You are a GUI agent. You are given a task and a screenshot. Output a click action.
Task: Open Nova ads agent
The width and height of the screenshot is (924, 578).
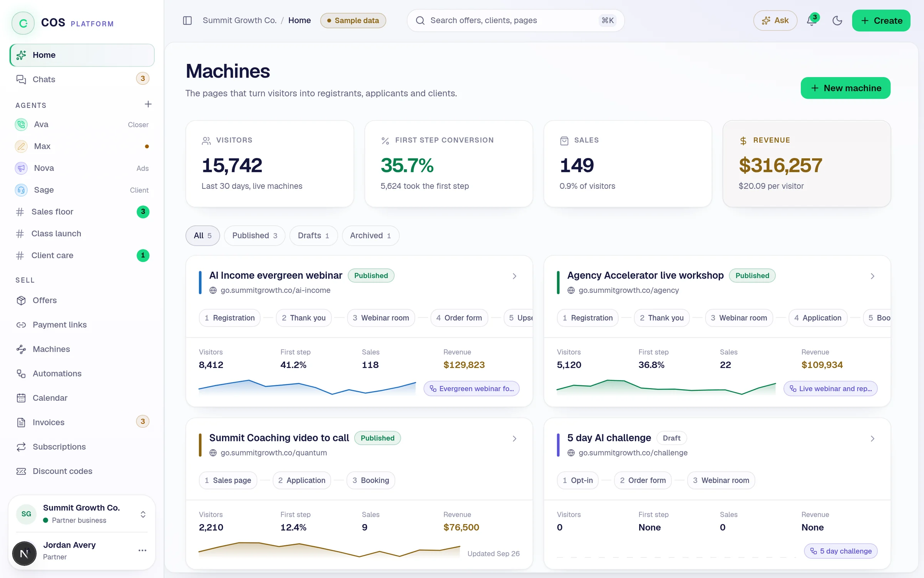pos(82,168)
